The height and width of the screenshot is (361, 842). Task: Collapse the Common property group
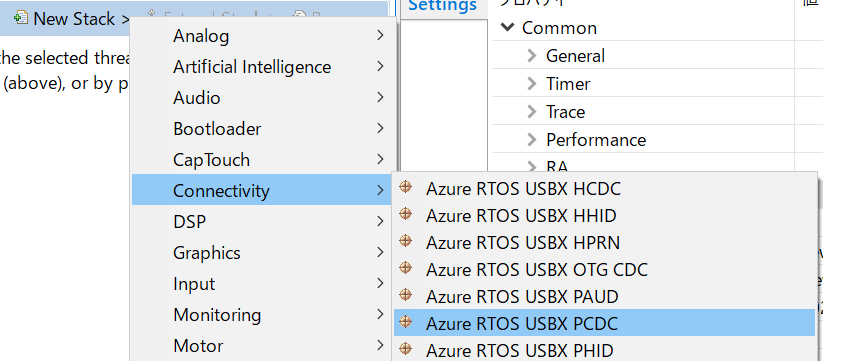[x=507, y=27]
